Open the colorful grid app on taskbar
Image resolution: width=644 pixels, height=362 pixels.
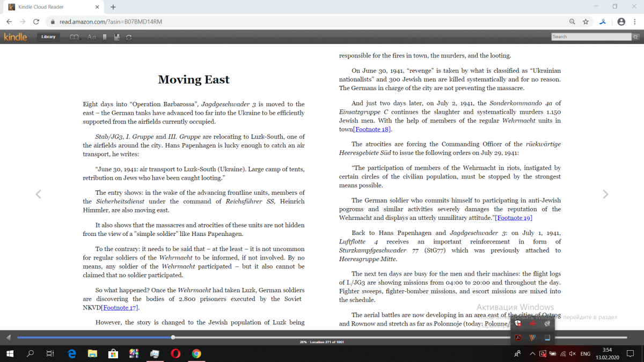(134, 353)
